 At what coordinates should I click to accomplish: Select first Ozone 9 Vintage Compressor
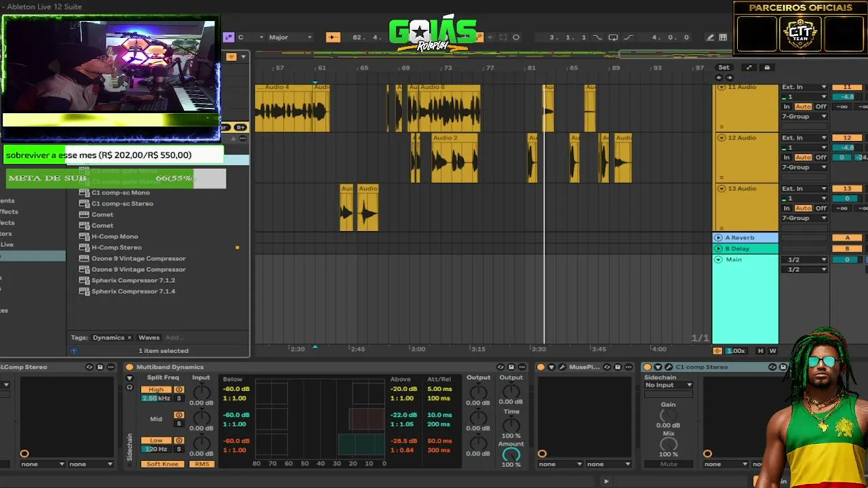click(x=138, y=258)
